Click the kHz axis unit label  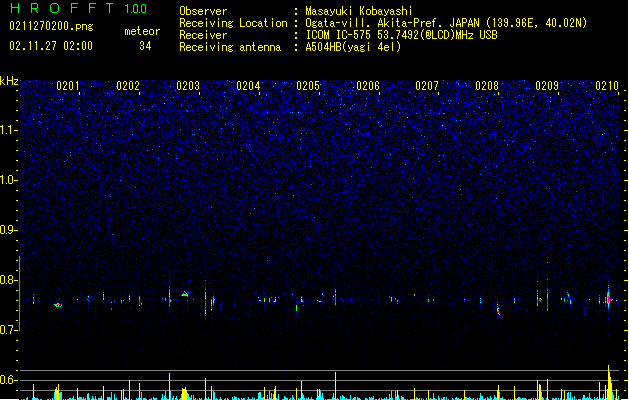(9, 81)
